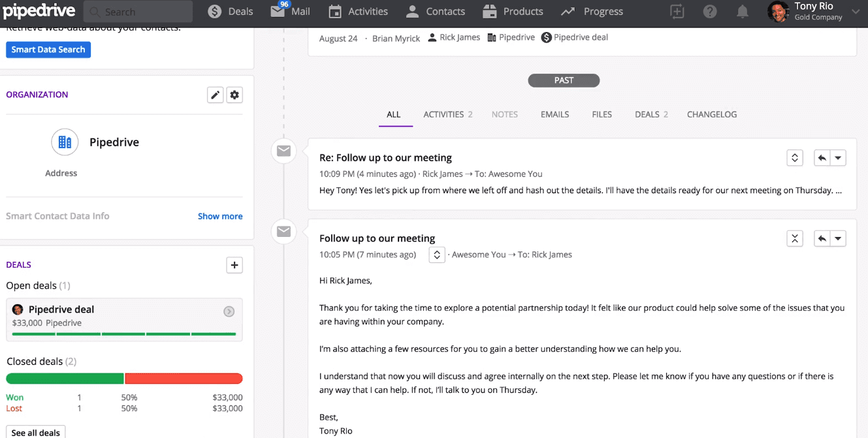
Task: View the CHANGELOG tab
Action: pos(712,114)
